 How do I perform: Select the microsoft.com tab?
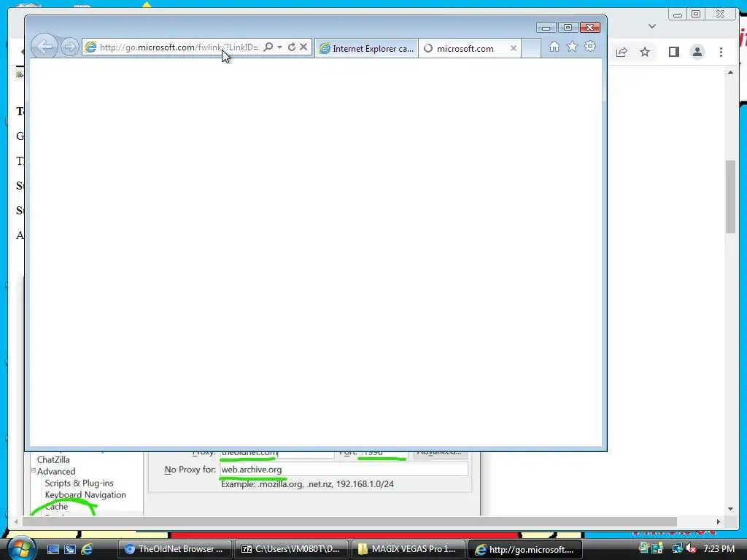click(465, 48)
